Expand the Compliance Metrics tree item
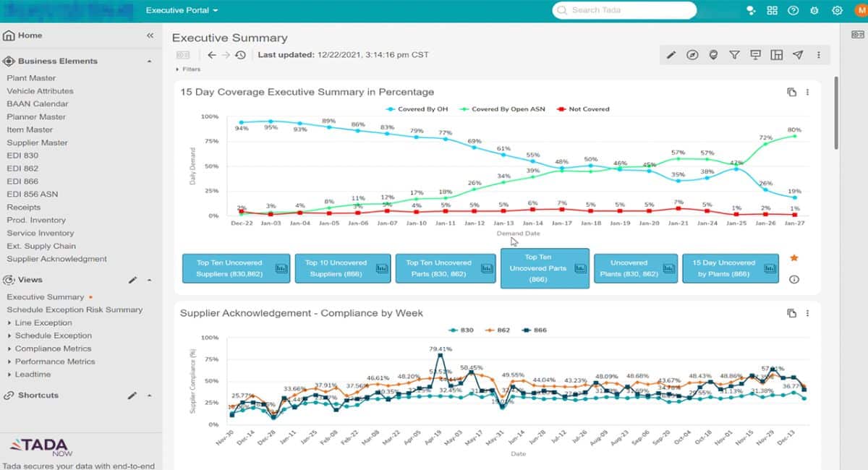This screenshot has width=868, height=470. [53, 349]
